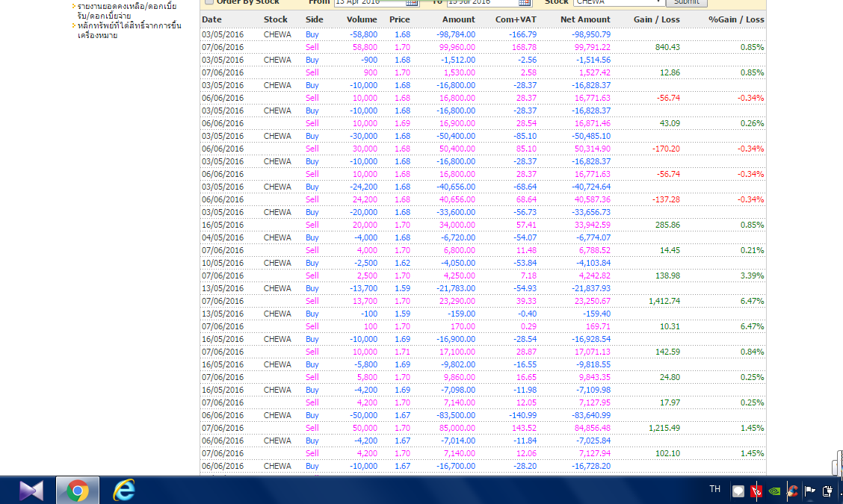This screenshot has width=843, height=504.
Task: Switch to the Google Chrome taskbar icon
Action: [x=78, y=491]
